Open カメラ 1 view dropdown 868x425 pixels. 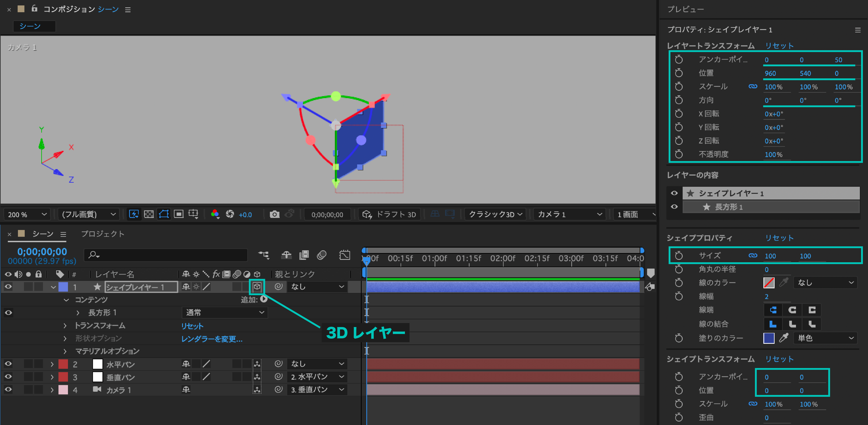click(569, 214)
